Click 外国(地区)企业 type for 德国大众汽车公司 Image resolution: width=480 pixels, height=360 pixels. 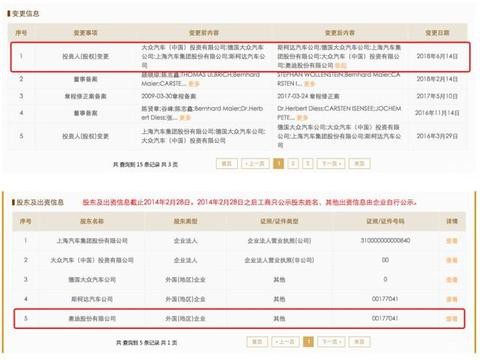pyautogui.click(x=185, y=280)
